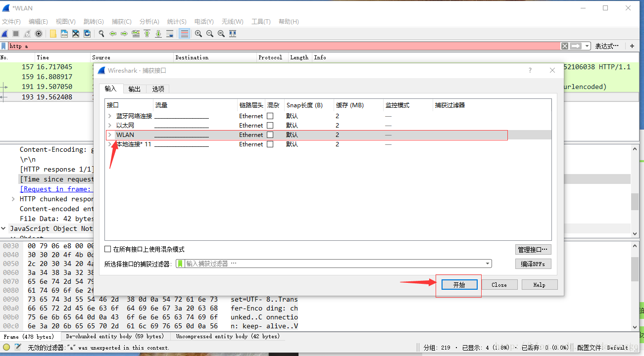Open the 捕获(C) menu
The height and width of the screenshot is (356, 644).
[122, 21]
